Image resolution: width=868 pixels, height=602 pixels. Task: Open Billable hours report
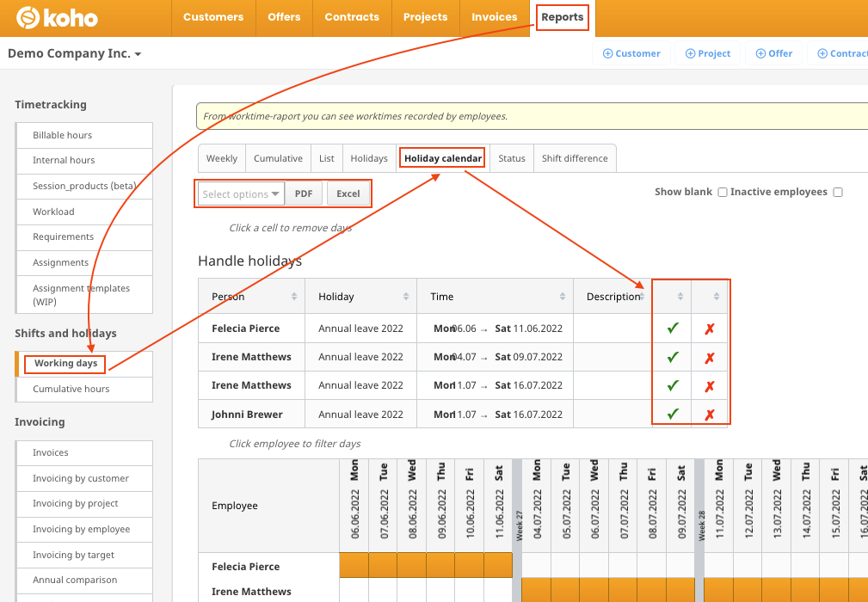coord(84,135)
